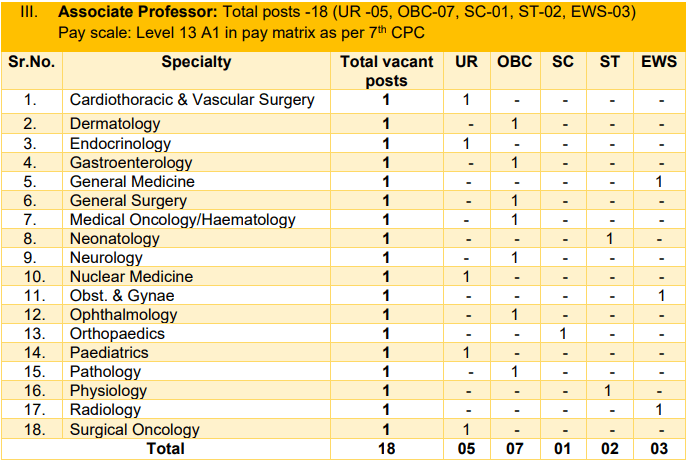Select the Surgical Oncology row name

135,429
